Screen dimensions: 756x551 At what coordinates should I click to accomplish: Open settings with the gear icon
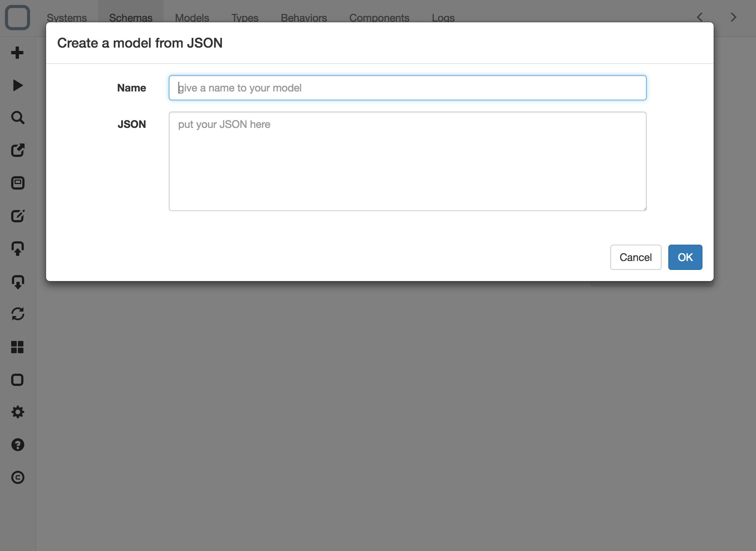pos(17,412)
